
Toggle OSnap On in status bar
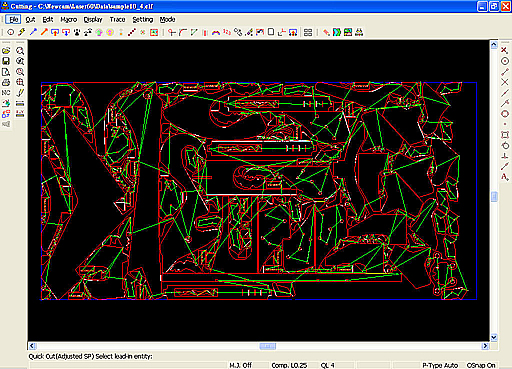[x=481, y=365]
